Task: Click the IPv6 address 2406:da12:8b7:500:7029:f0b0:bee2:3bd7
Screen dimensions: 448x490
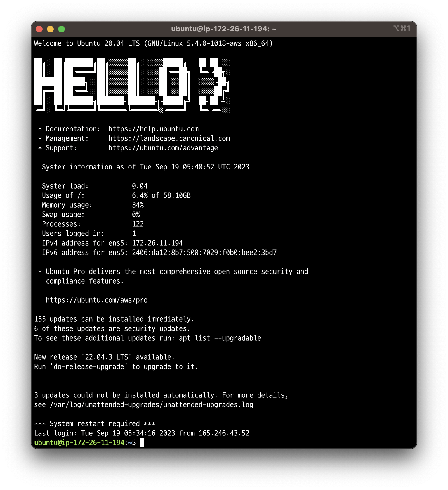Action: [x=204, y=253]
